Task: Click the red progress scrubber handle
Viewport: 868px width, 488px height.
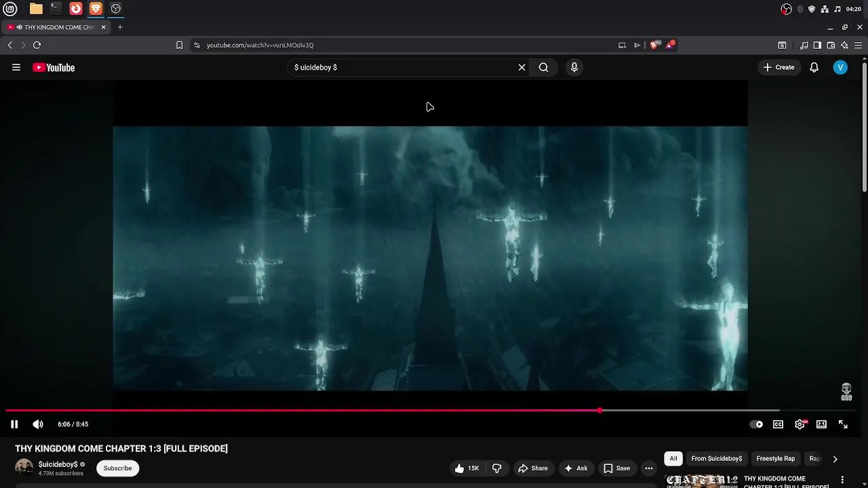Action: (x=600, y=410)
